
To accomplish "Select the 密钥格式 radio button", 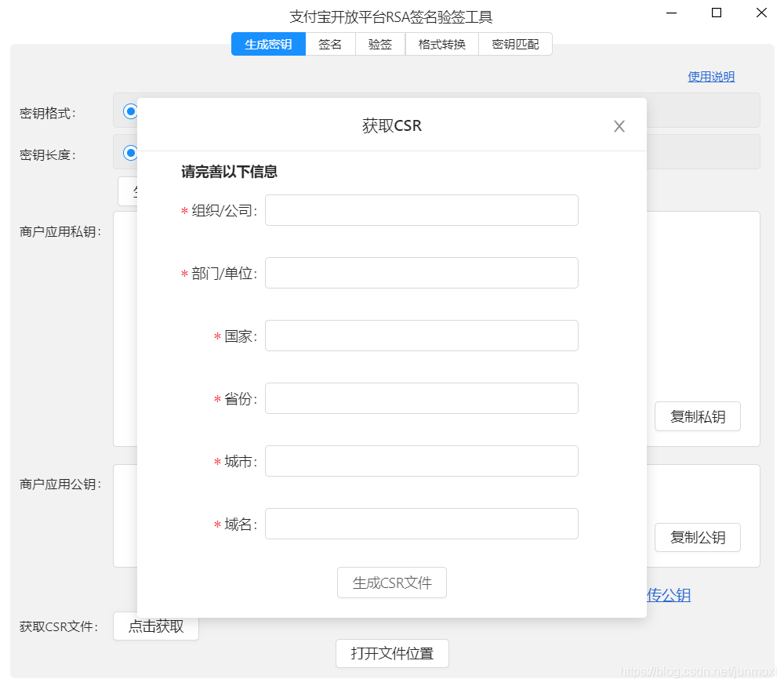I will pyautogui.click(x=130, y=111).
